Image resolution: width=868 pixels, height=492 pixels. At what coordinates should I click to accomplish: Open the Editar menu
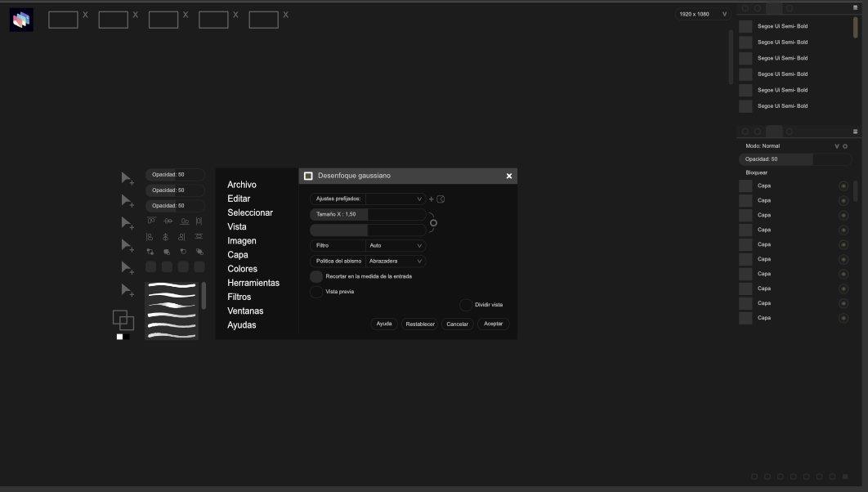(239, 199)
